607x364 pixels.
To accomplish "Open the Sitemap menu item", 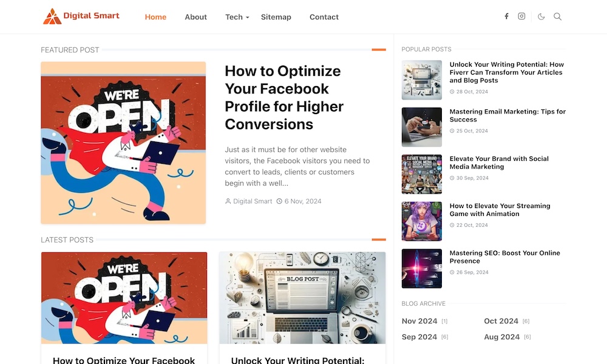I will click(x=276, y=17).
